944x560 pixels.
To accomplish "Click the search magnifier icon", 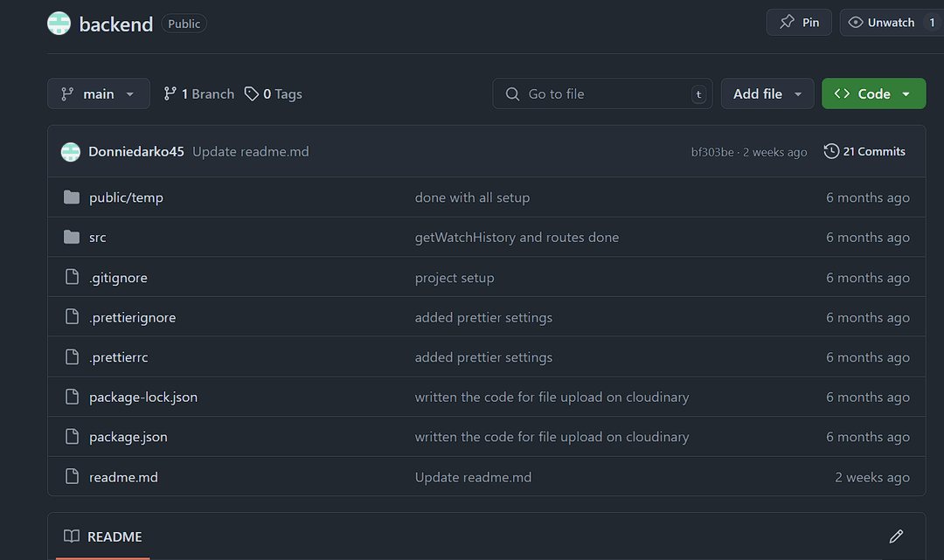I will tap(512, 93).
